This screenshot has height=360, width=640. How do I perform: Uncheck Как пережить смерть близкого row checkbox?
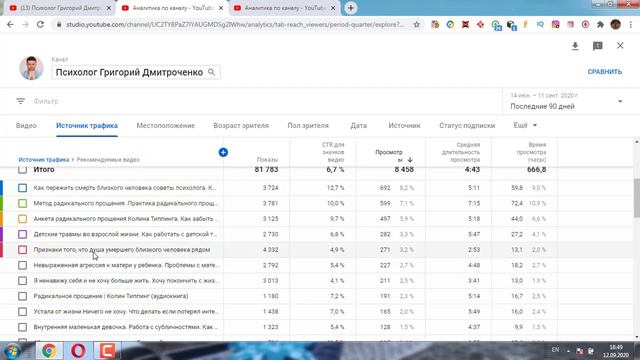click(22, 188)
